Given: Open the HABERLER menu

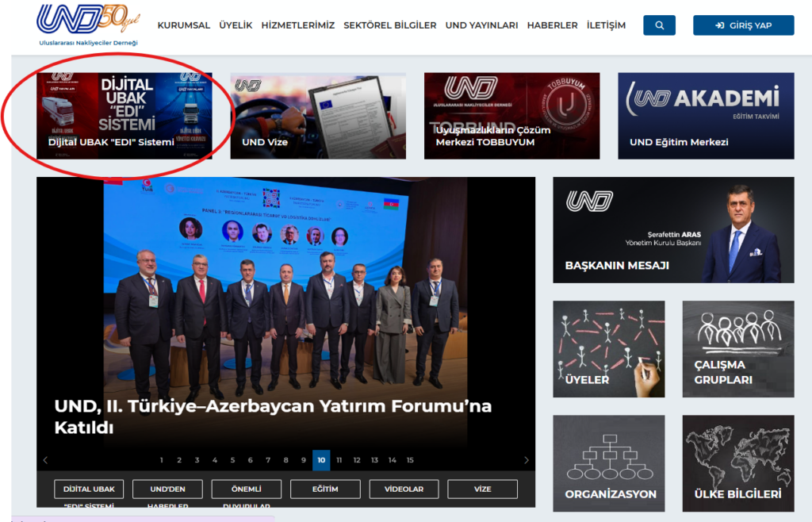Looking at the screenshot, I should pyautogui.click(x=552, y=25).
